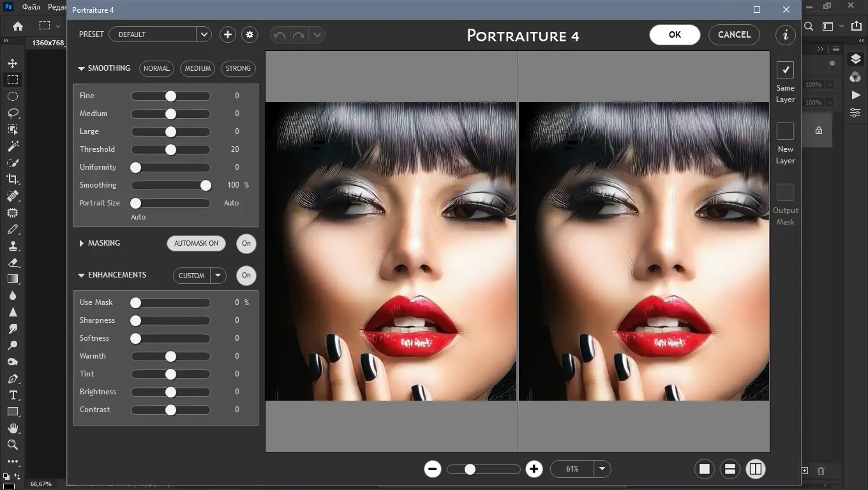Zoom in preview with plus icon
Image resolution: width=868 pixels, height=490 pixels.
click(x=534, y=469)
